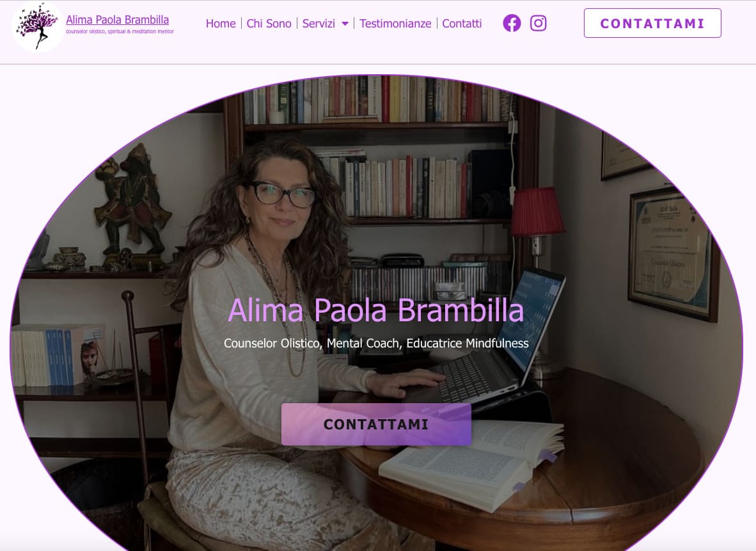The width and height of the screenshot is (756, 551).
Task: Navigate to the Contatti menu item
Action: (x=462, y=24)
